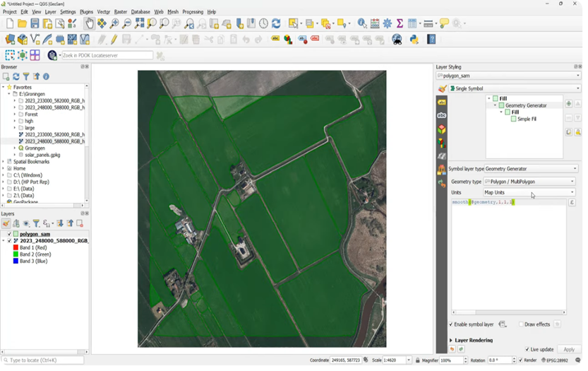Check the Draw effects box
Screen dimensions: 588x371
click(521, 324)
